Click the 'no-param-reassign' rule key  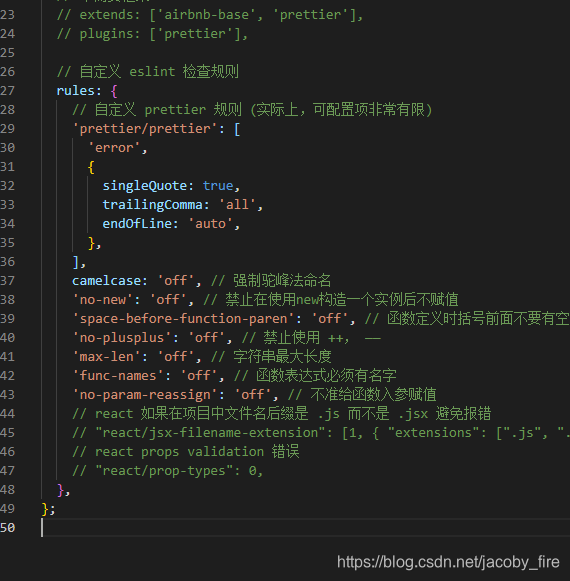click(x=145, y=395)
